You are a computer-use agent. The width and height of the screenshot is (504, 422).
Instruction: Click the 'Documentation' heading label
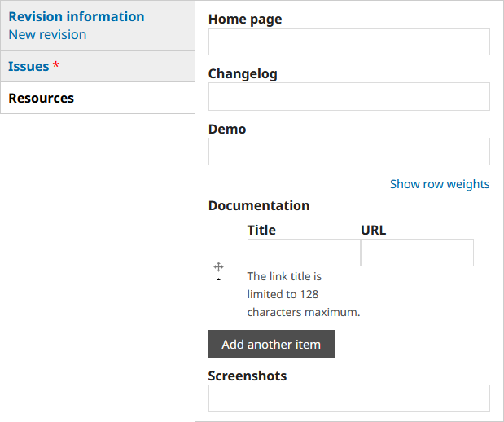tap(259, 205)
